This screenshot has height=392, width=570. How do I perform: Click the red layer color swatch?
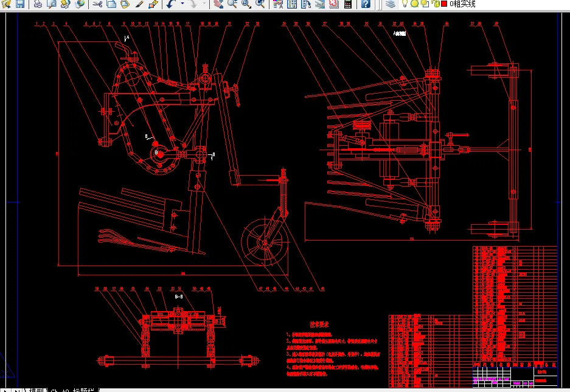444,4
